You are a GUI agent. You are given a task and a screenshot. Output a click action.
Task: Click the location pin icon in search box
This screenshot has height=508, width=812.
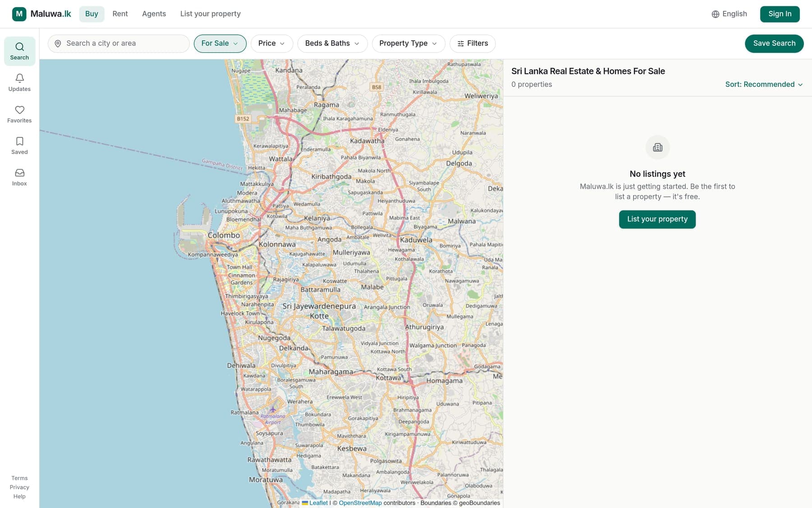(x=58, y=43)
